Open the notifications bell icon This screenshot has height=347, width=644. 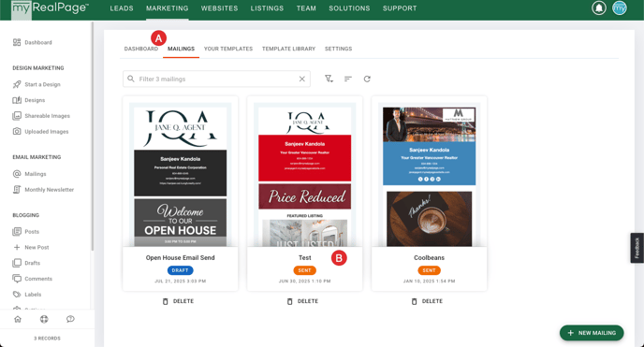(x=599, y=8)
